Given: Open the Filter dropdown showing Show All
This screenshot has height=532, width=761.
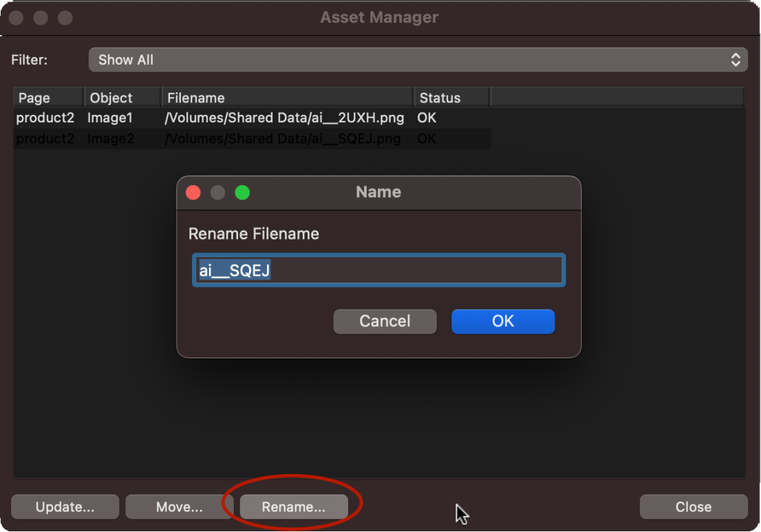Looking at the screenshot, I should (x=417, y=60).
